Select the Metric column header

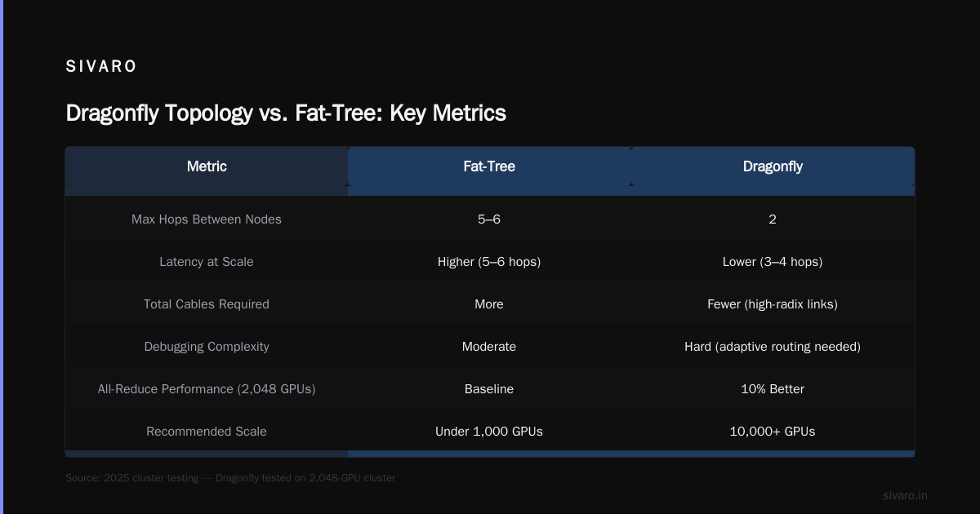click(x=207, y=166)
